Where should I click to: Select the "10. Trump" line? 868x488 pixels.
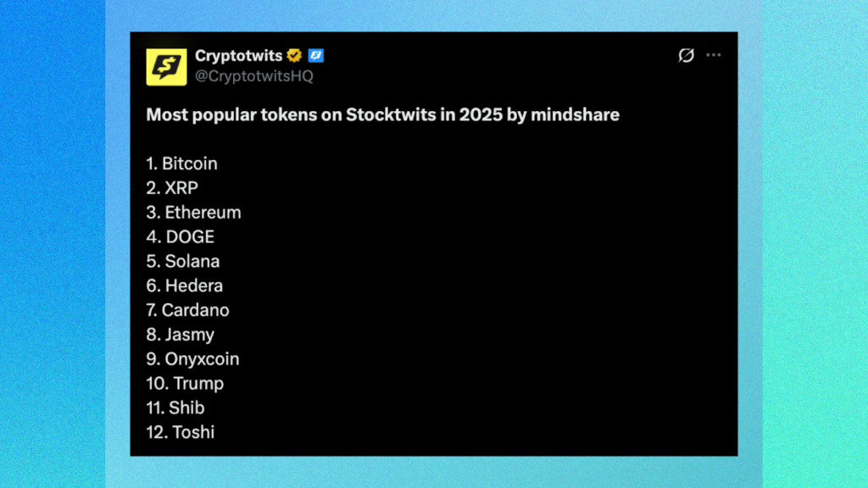[185, 383]
